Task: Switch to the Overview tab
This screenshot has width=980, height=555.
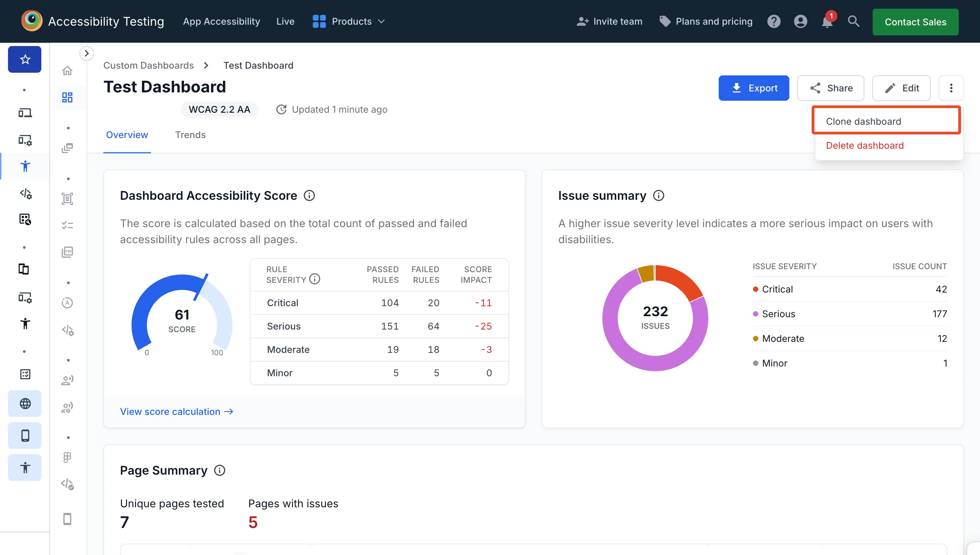Action: point(127,135)
